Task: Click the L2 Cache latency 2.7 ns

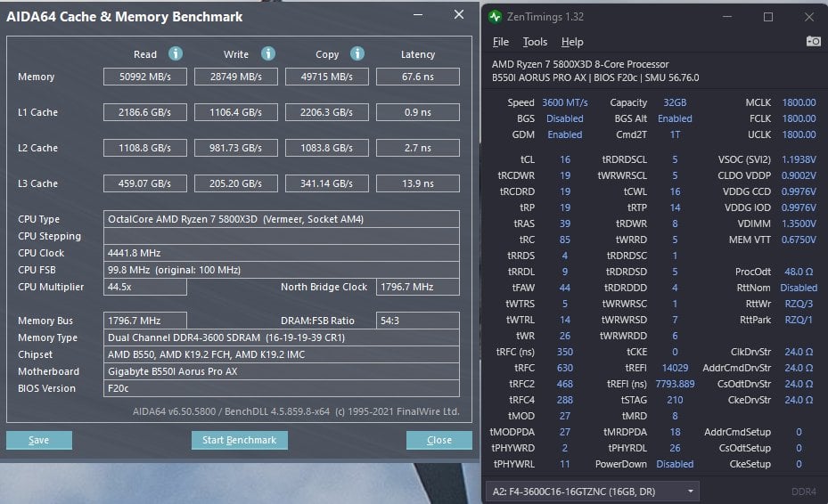Action: coord(418,148)
